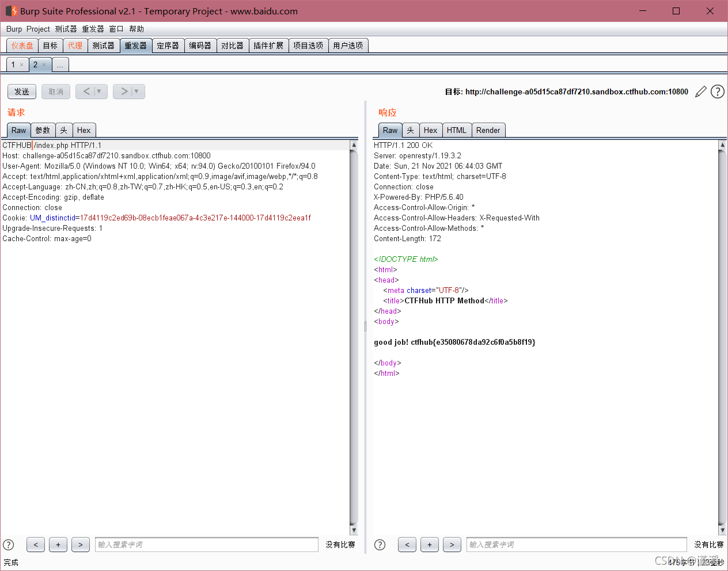Switch to the 重发器 tool tab

click(136, 45)
